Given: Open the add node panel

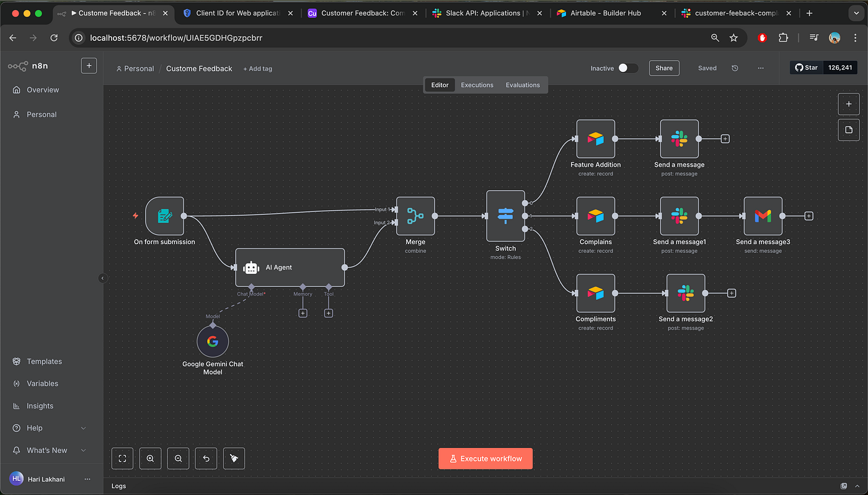Looking at the screenshot, I should 849,104.
